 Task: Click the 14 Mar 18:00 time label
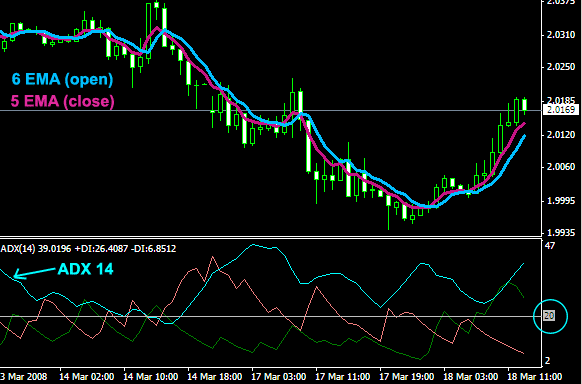pyautogui.click(x=215, y=377)
